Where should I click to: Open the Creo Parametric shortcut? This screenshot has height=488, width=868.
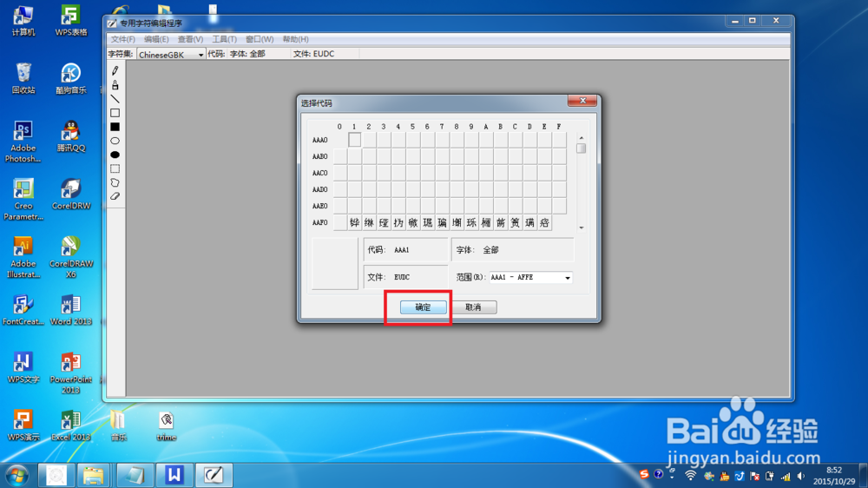coord(23,200)
